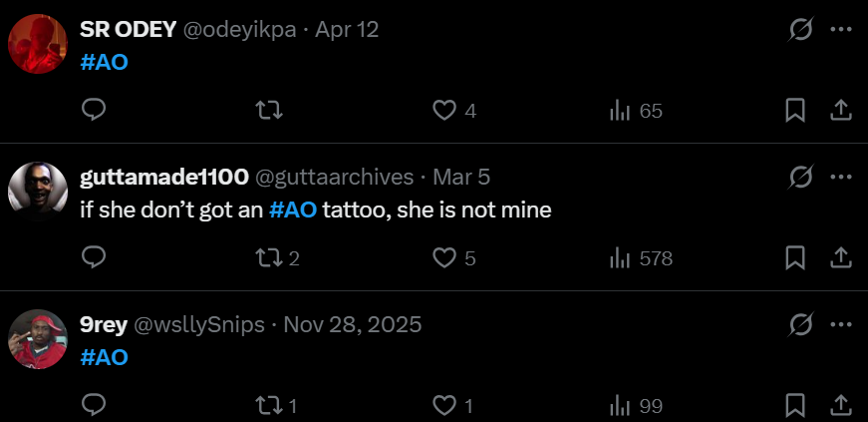The height and width of the screenshot is (422, 868).
Task: Like SR ODEY's post with 4 likes
Action: 443,111
